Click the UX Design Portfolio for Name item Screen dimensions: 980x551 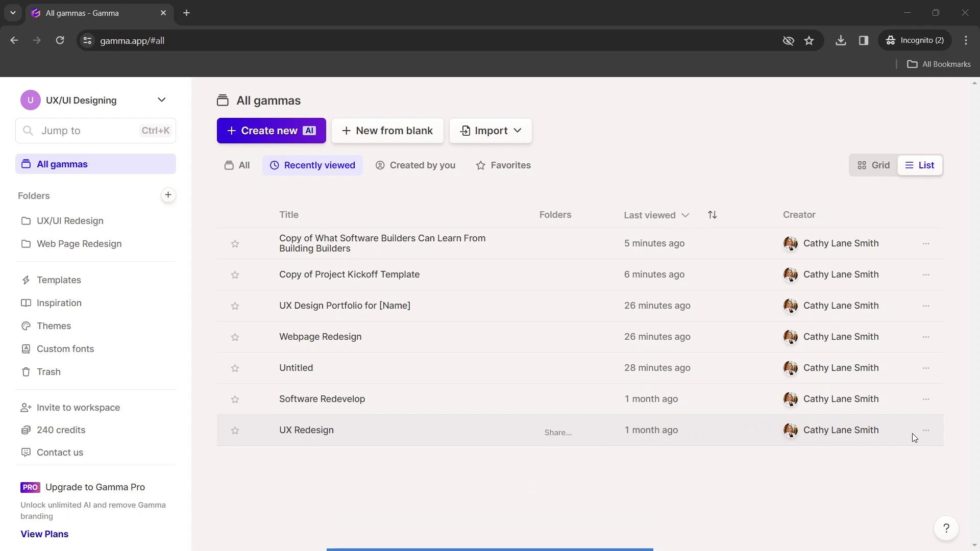345,306
